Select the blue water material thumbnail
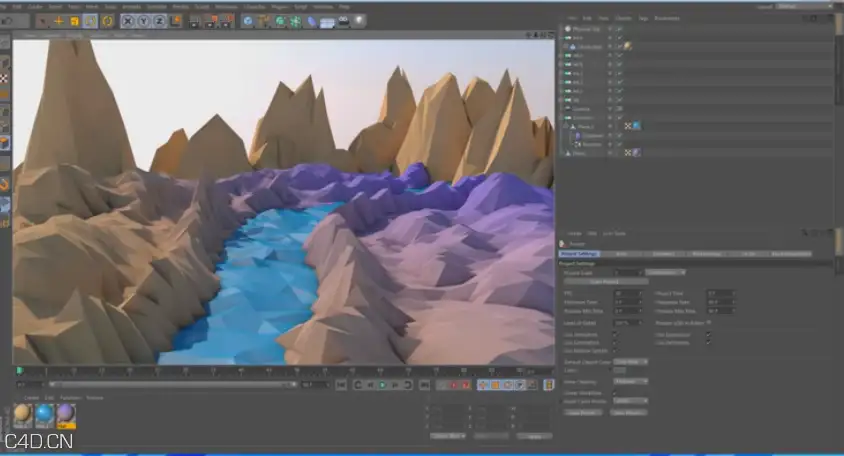The image size is (844, 456). coord(44,415)
